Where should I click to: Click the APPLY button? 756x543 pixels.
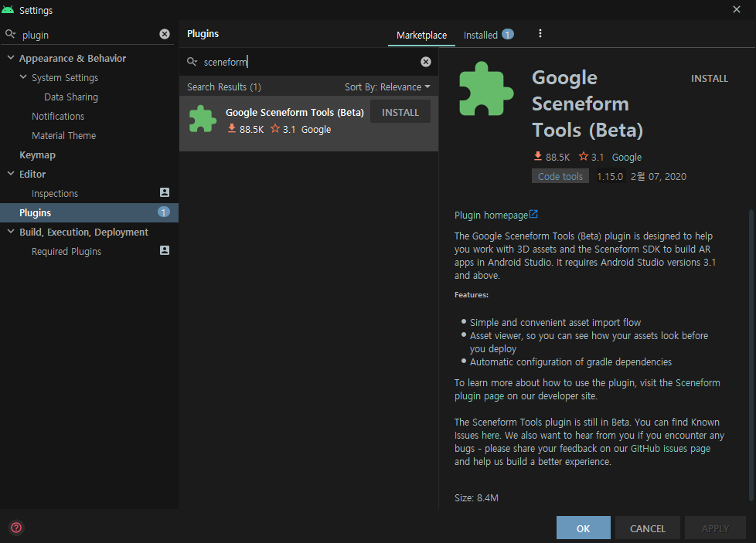(x=715, y=528)
